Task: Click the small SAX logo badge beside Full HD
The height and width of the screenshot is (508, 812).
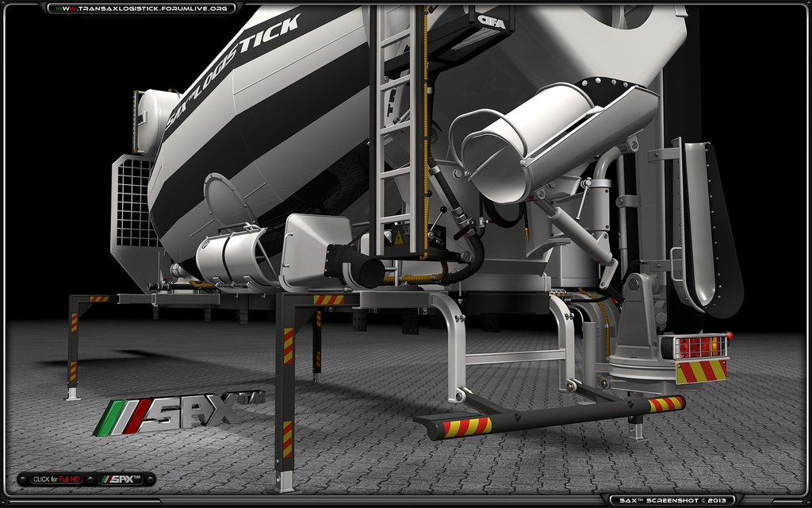Action: coord(120,479)
